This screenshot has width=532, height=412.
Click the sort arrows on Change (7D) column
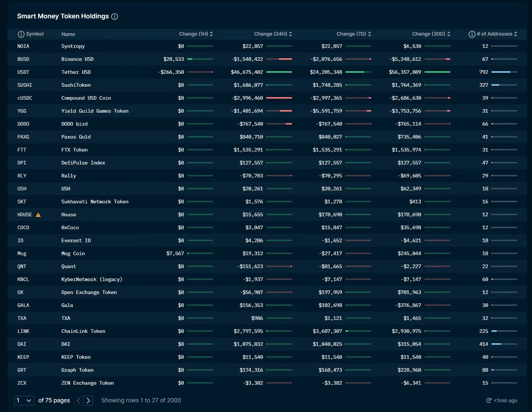pos(370,33)
